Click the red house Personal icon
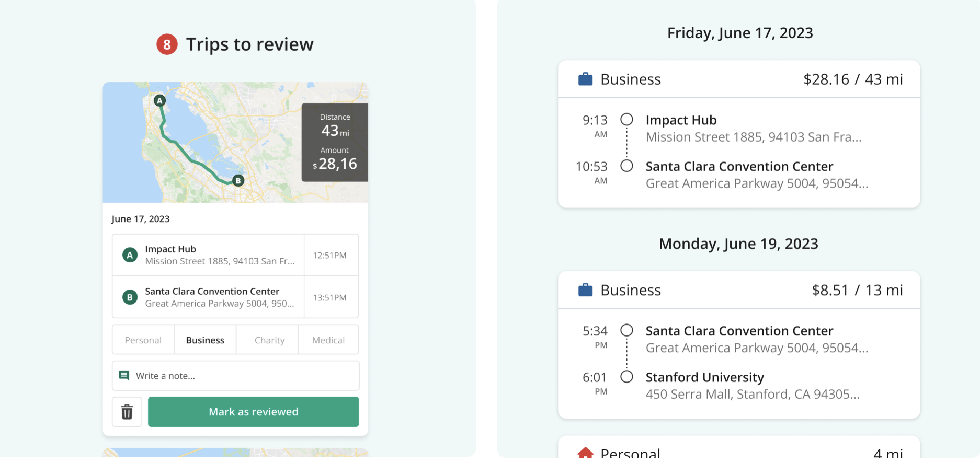 (585, 453)
